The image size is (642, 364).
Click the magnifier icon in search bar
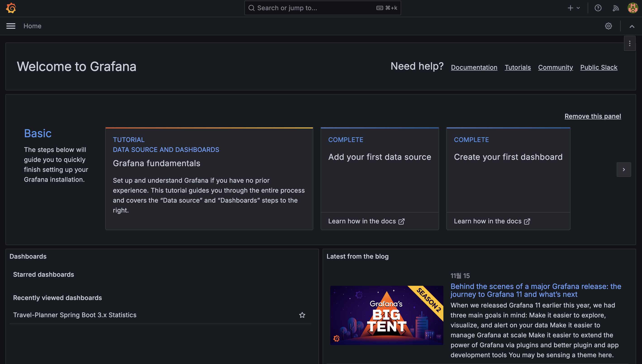(x=251, y=8)
